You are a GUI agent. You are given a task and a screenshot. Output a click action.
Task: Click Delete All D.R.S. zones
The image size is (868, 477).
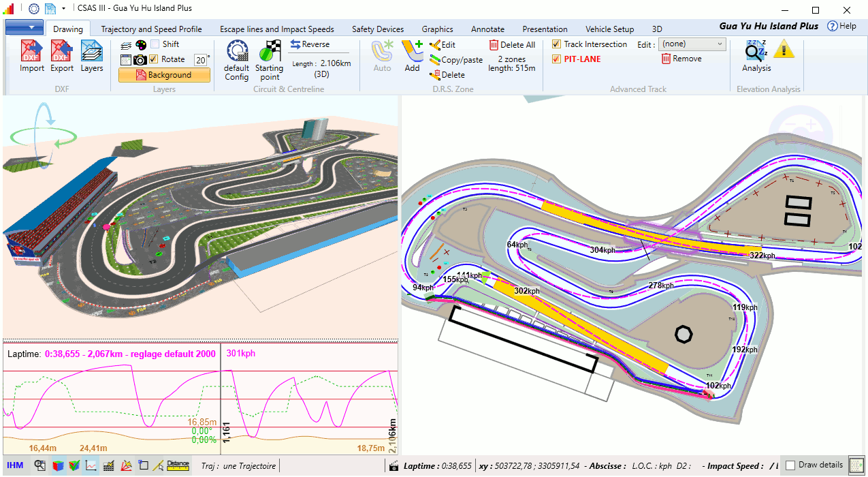[x=513, y=45]
